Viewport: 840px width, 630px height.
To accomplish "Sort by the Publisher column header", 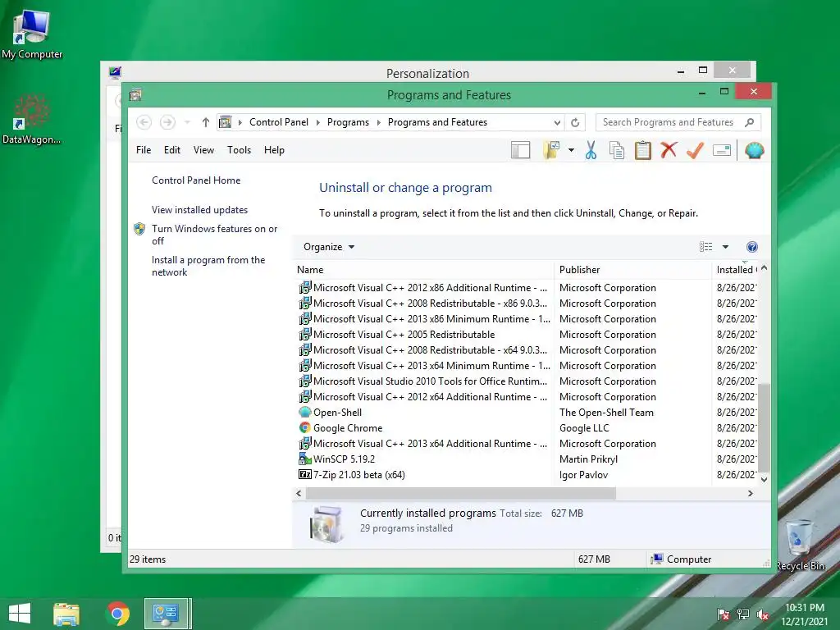I will 632,269.
